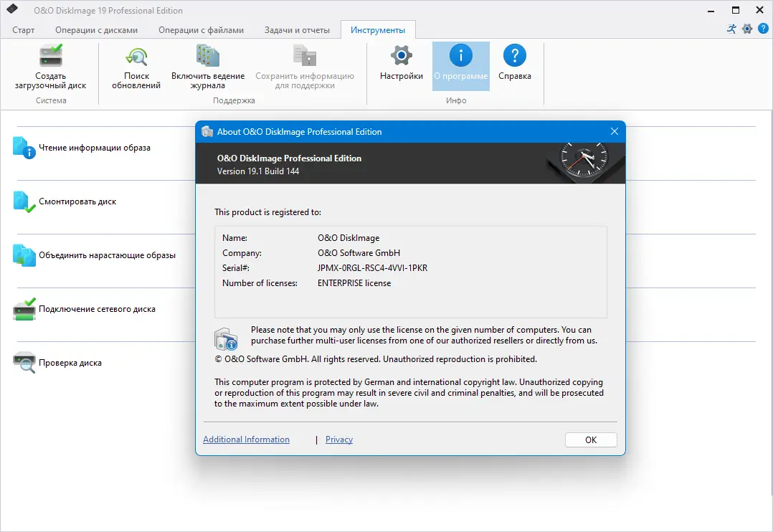This screenshot has width=773, height=532.
Task: Minimize the DiskImage main window
Action: (x=711, y=10)
